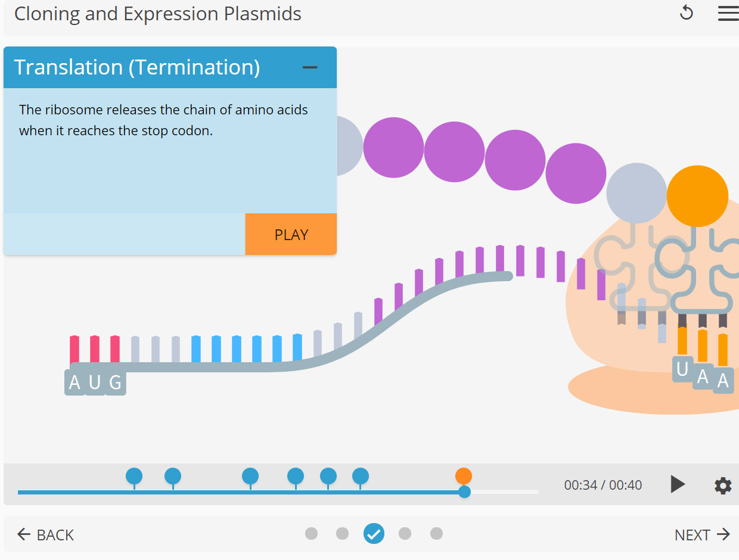Open simulation settings via the gear icon
Viewport: 739px width, 560px height.
[722, 486]
